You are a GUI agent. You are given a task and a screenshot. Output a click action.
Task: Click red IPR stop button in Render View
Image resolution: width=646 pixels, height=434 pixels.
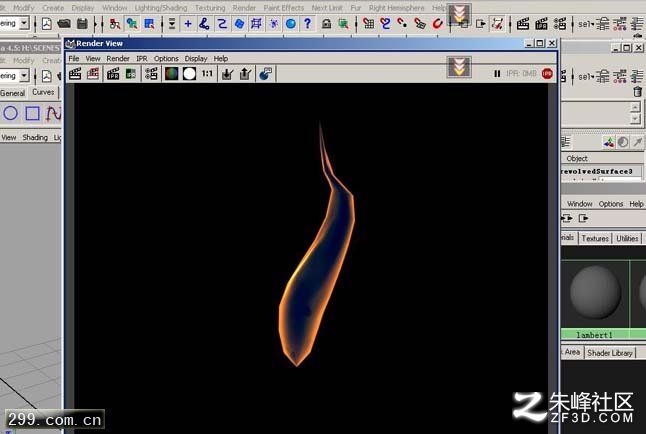click(x=547, y=74)
